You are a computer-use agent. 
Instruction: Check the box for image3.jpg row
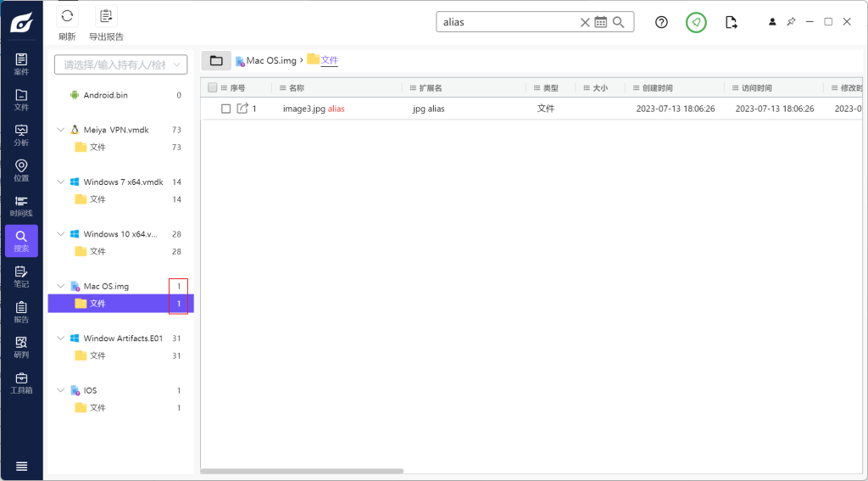point(226,109)
